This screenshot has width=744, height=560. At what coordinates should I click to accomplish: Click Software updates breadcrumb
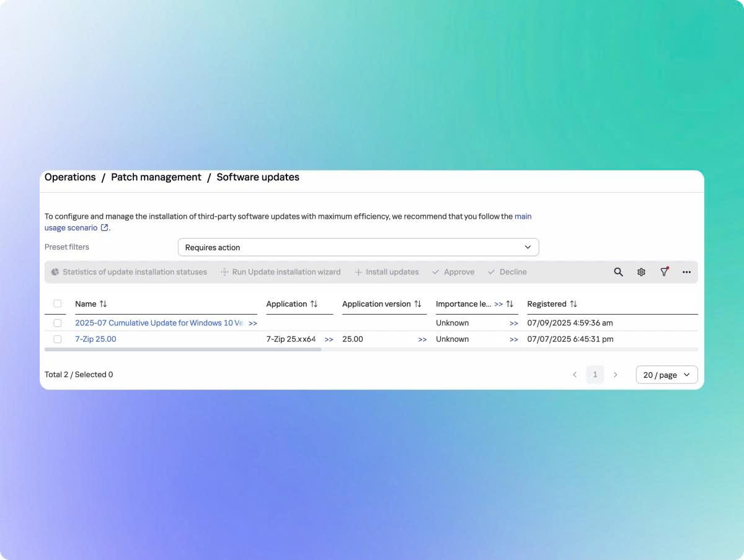click(x=258, y=177)
